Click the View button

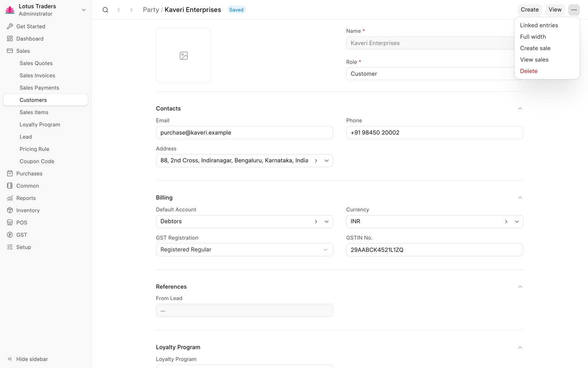point(555,10)
